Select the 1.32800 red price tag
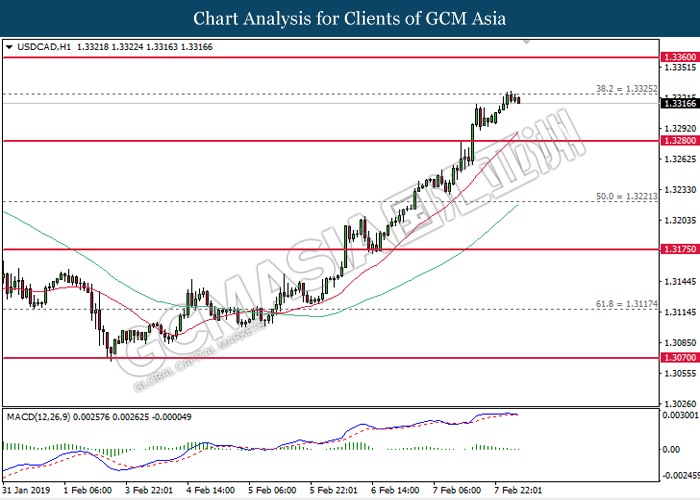This screenshot has height=500, width=700. click(679, 141)
